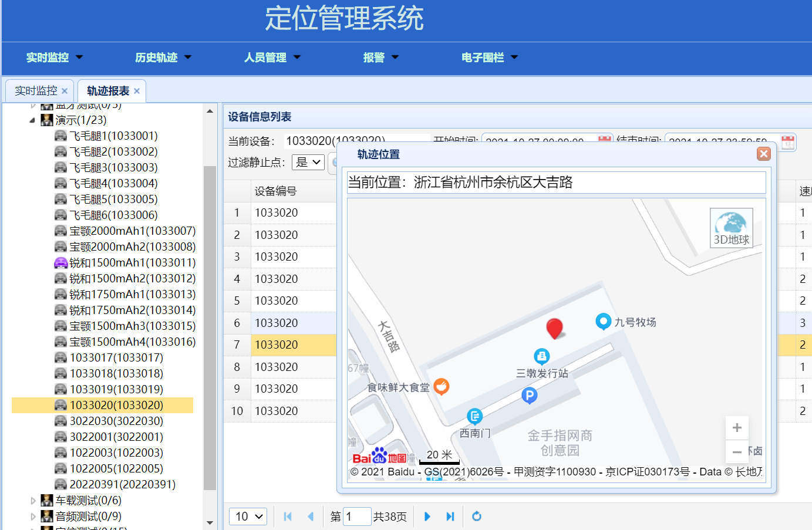812x530 pixels.
Task: Click the parking P icon on map
Action: [x=529, y=396]
